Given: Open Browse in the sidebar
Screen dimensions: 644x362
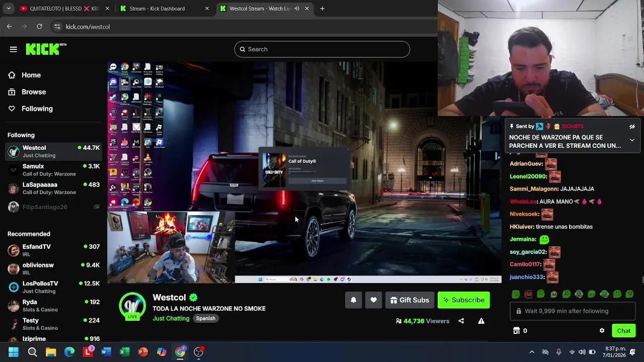Looking at the screenshot, I should coord(34,92).
